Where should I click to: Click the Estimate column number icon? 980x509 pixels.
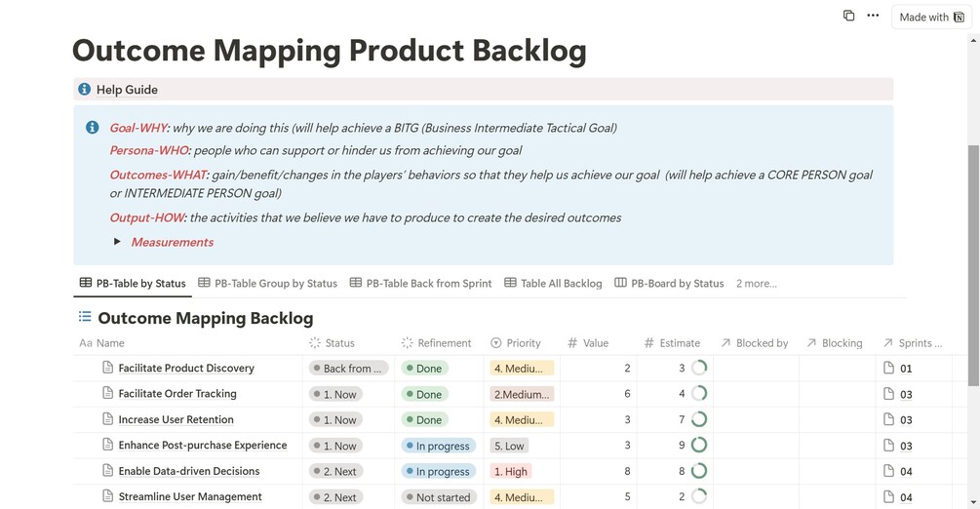coord(649,343)
